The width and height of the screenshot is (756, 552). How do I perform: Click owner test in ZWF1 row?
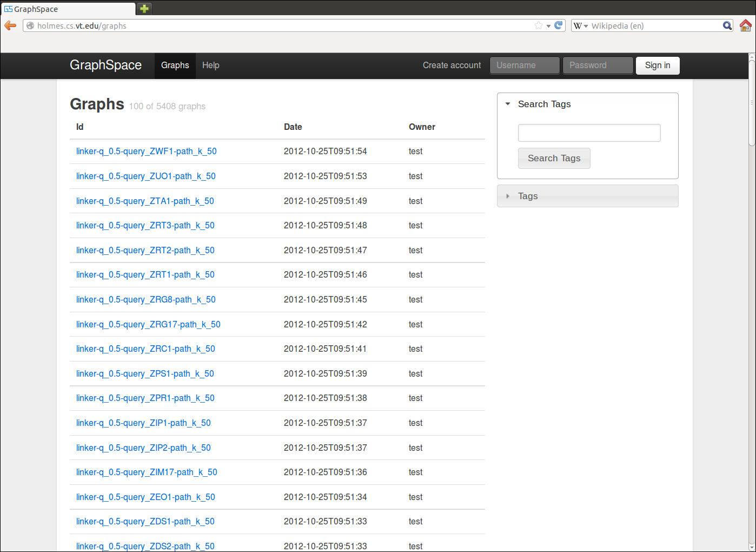(415, 152)
